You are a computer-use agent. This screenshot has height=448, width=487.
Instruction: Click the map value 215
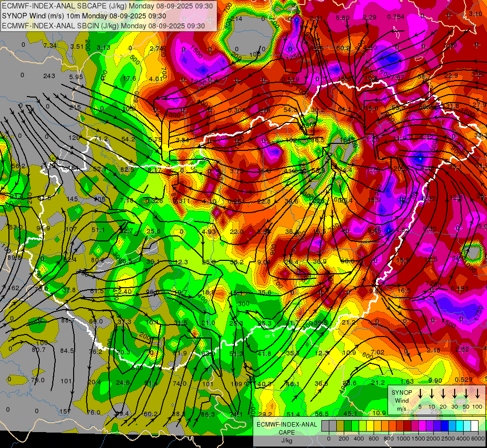75,107
